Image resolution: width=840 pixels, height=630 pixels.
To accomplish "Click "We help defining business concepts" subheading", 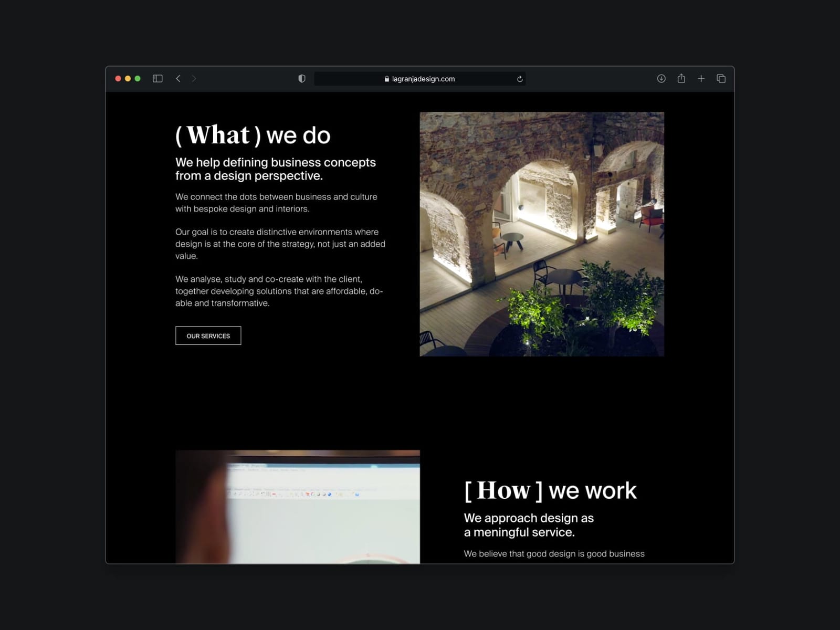I will tap(276, 169).
